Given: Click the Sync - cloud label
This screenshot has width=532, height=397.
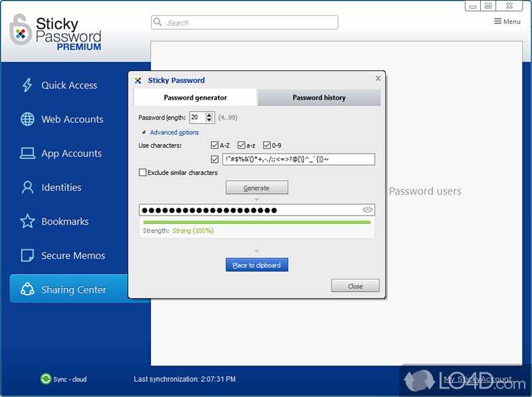Looking at the screenshot, I should click(70, 379).
